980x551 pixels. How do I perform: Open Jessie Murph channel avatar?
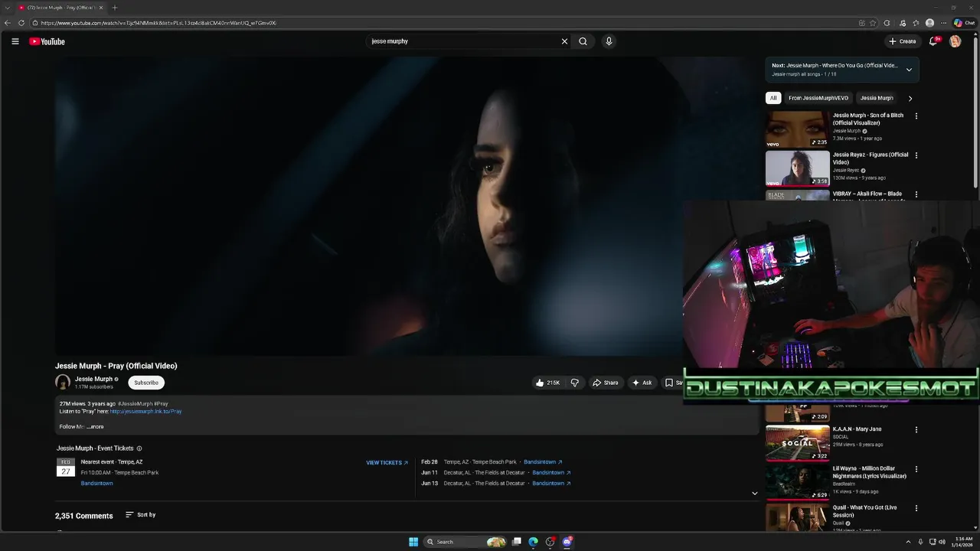click(x=63, y=382)
